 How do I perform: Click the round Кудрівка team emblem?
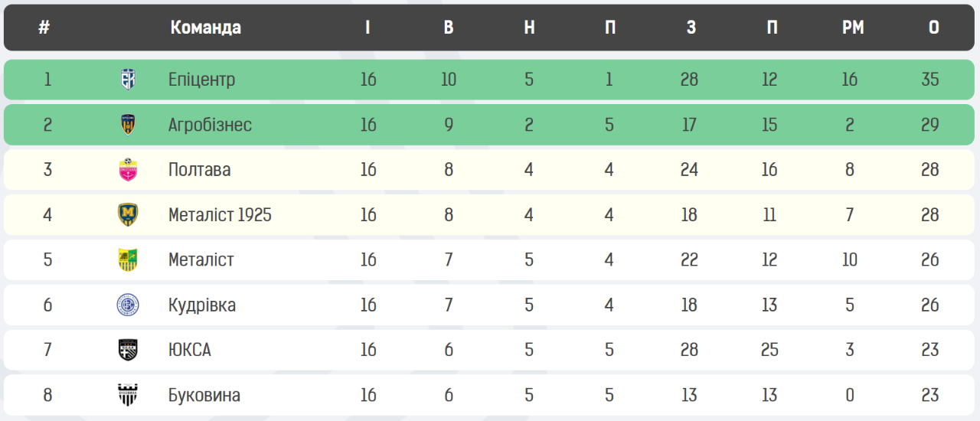pos(128,305)
